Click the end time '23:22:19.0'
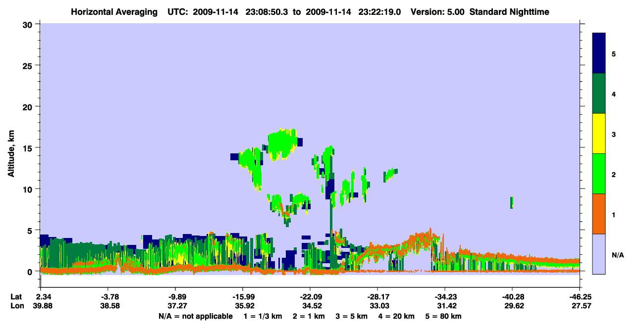 (380, 11)
